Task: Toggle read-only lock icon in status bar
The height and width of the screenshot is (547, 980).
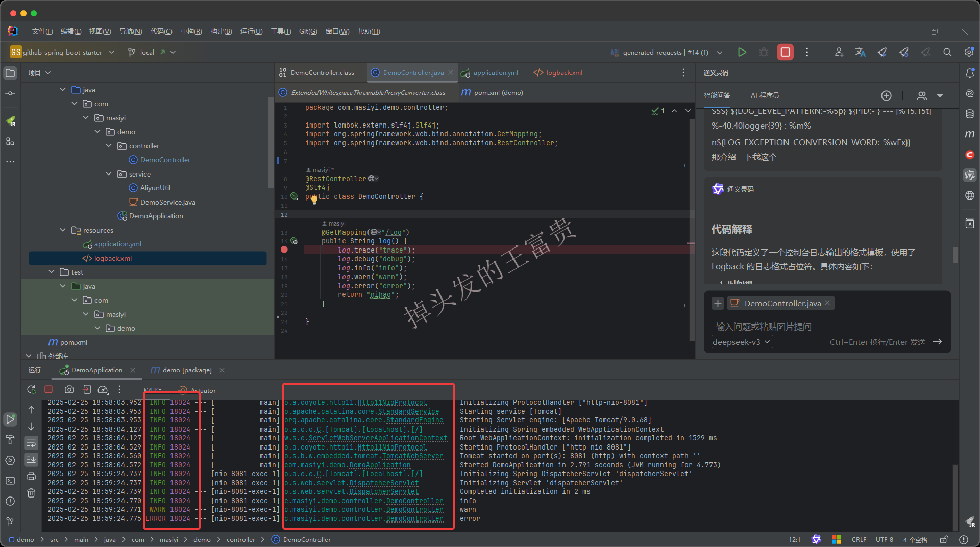Action: coord(944,539)
